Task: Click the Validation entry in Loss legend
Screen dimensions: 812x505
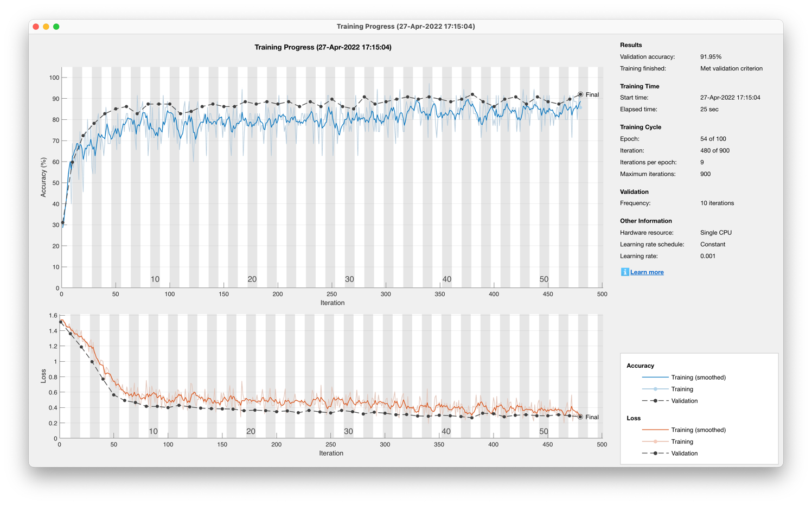Action: coord(684,453)
